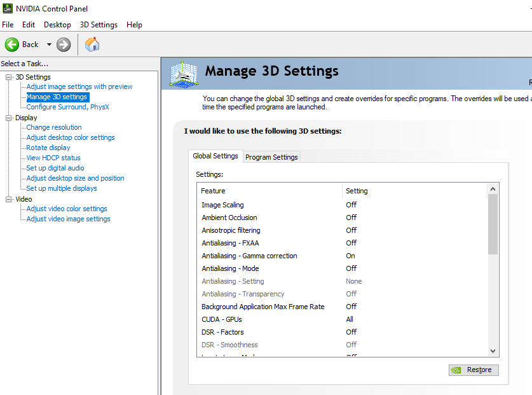532x395 pixels.
Task: Click the Off value for Image Scaling
Action: (x=351, y=205)
